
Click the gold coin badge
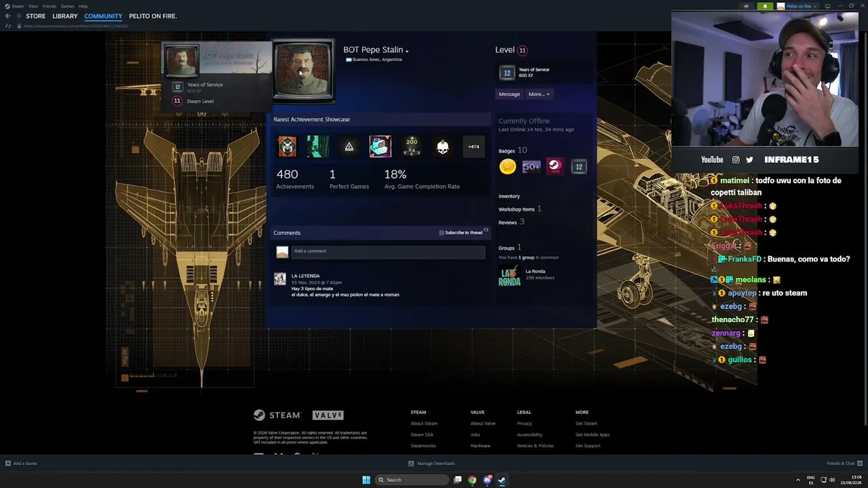pos(507,167)
